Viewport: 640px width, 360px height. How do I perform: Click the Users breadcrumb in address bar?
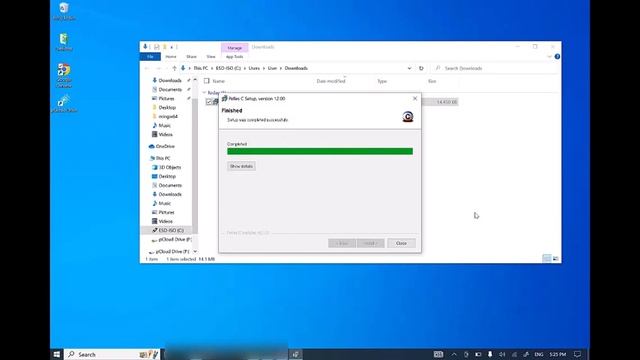click(x=254, y=68)
